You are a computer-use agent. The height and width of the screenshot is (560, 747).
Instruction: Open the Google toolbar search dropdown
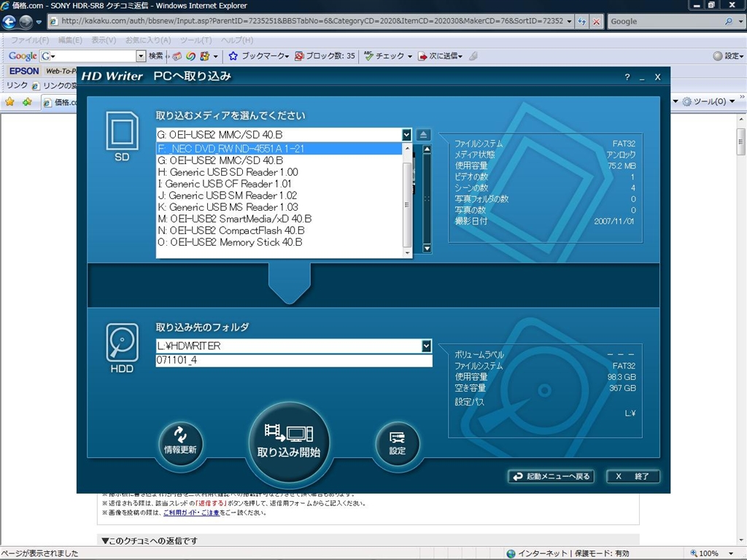(141, 55)
